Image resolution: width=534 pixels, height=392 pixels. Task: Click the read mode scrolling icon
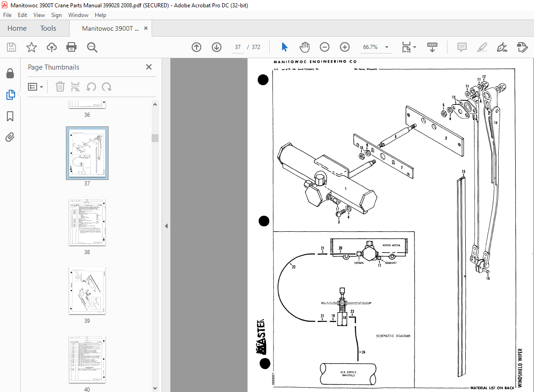pyautogui.click(x=432, y=47)
